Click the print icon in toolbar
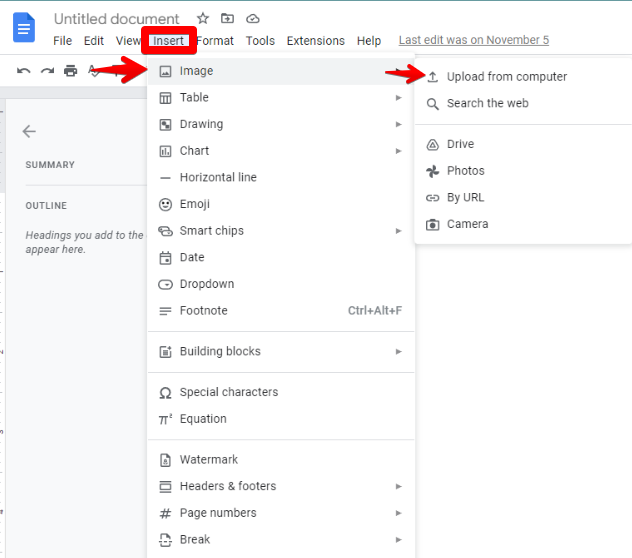The width and height of the screenshot is (632, 558). [x=70, y=71]
